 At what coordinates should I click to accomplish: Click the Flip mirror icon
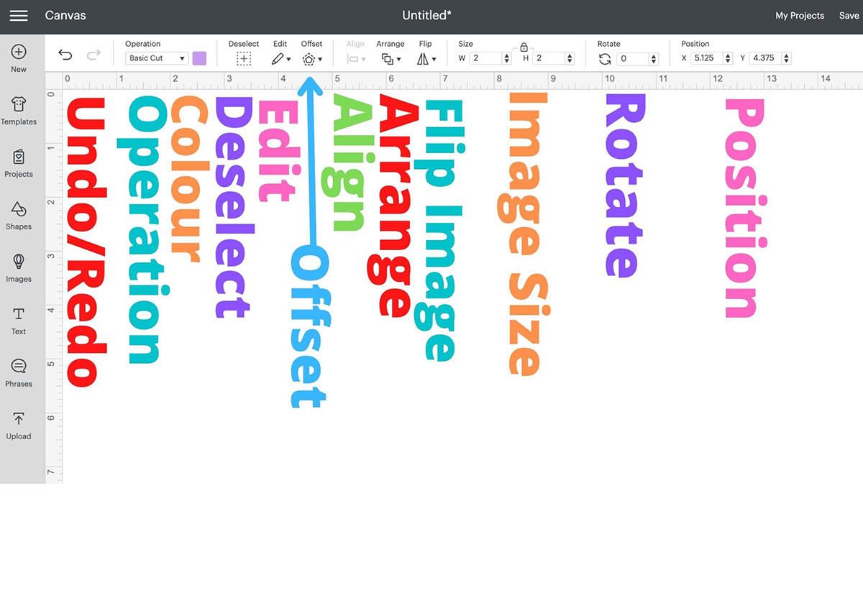tap(423, 59)
